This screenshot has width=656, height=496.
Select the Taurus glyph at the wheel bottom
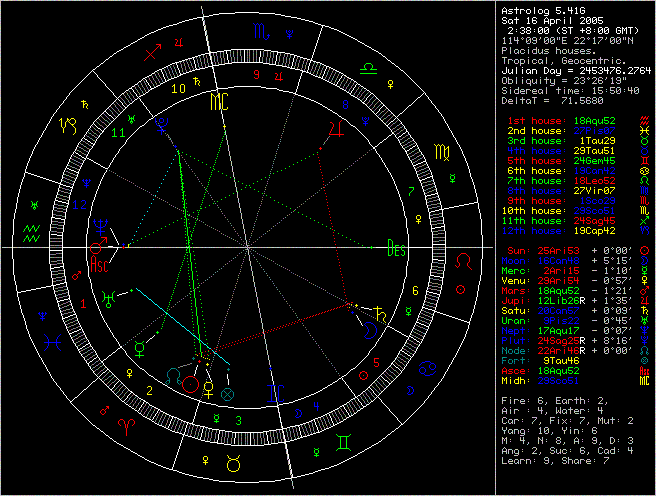[234, 462]
